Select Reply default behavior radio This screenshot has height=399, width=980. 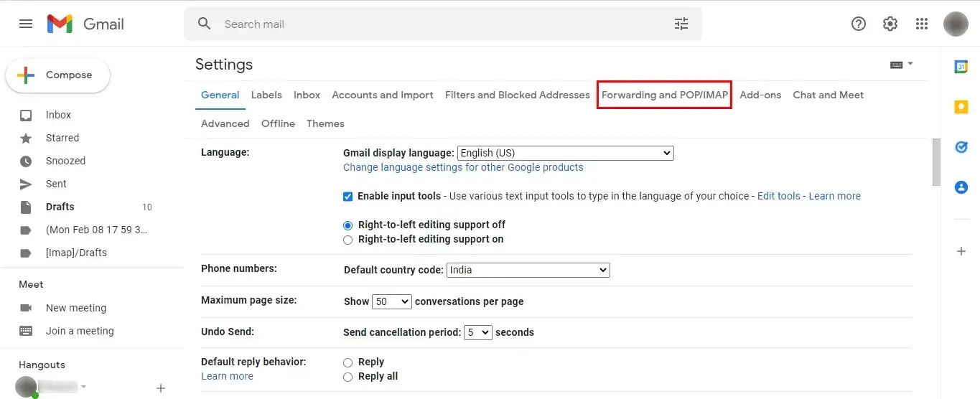(x=348, y=362)
